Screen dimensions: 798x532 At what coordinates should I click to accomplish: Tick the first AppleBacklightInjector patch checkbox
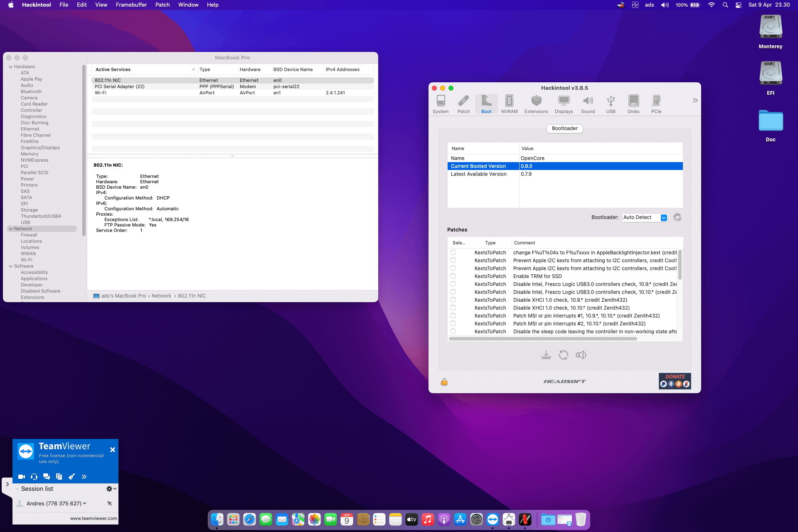click(453, 253)
